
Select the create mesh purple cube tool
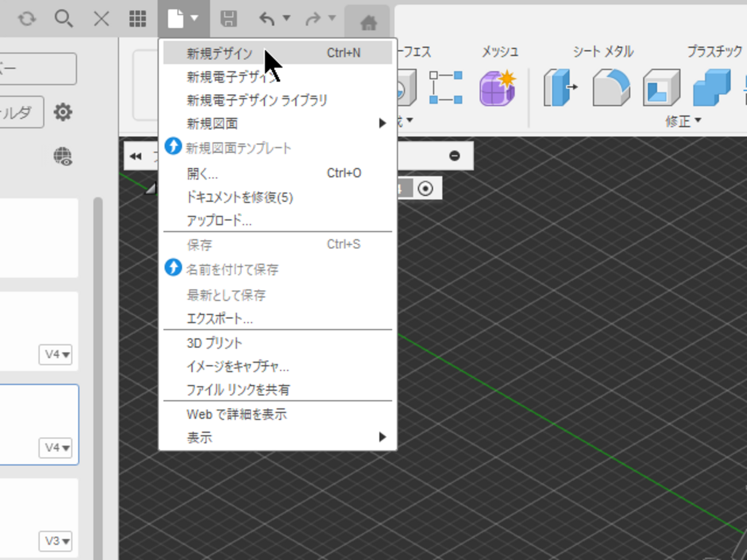click(x=497, y=88)
